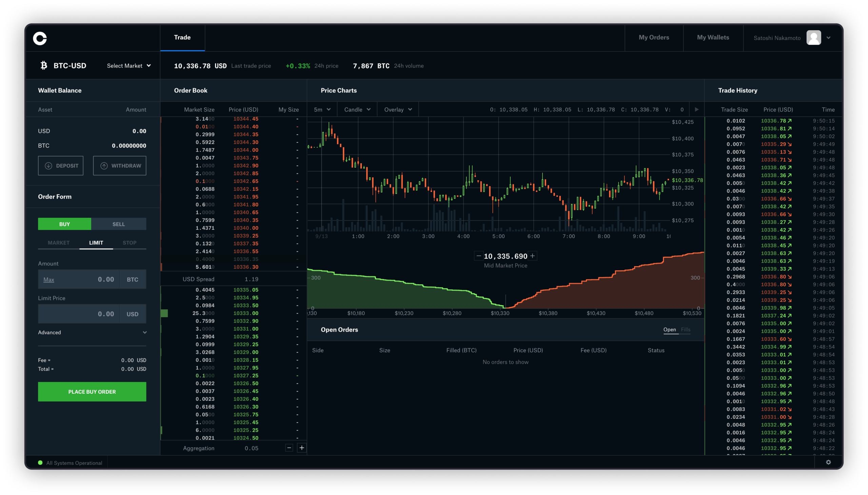Select the MARKET order tab
Viewport: 868px width, 495px height.
coord(58,243)
